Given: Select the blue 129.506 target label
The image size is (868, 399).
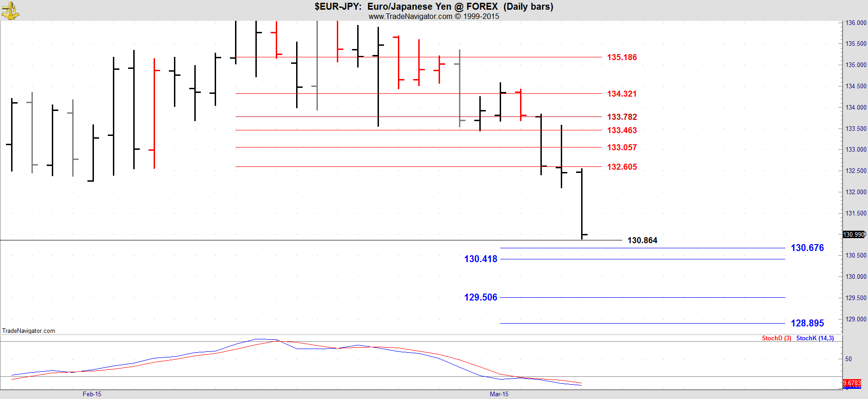Looking at the screenshot, I should tap(480, 297).
